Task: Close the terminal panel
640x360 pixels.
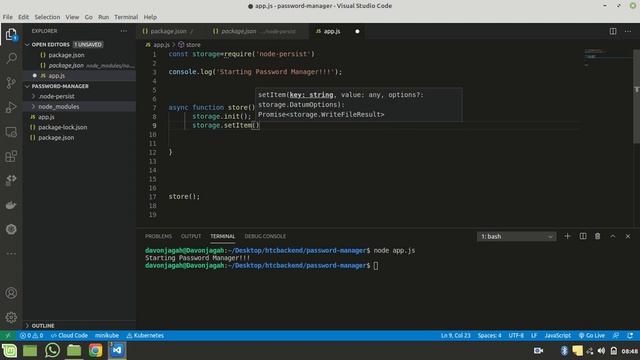Action: pos(628,236)
